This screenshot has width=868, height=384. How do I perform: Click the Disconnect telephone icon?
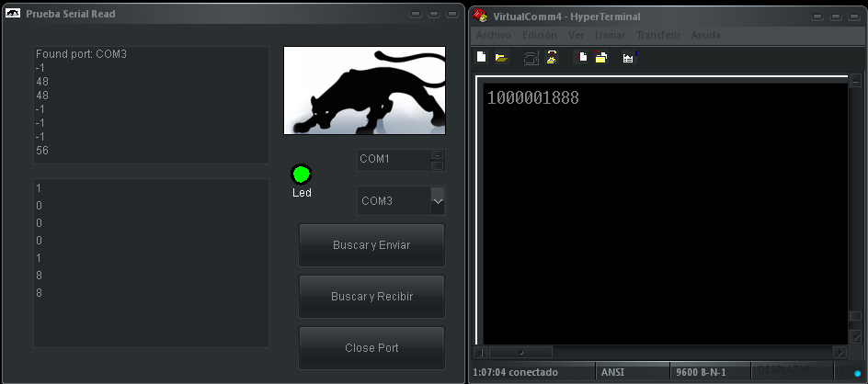(552, 57)
